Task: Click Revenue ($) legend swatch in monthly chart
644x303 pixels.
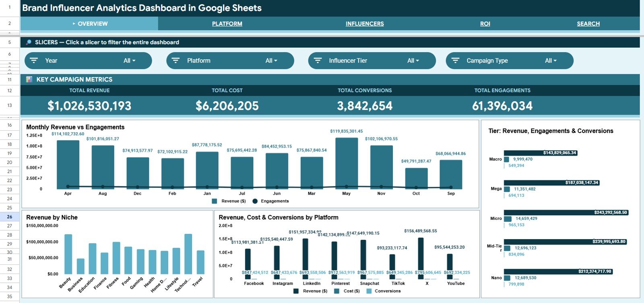Action: pyautogui.click(x=215, y=201)
